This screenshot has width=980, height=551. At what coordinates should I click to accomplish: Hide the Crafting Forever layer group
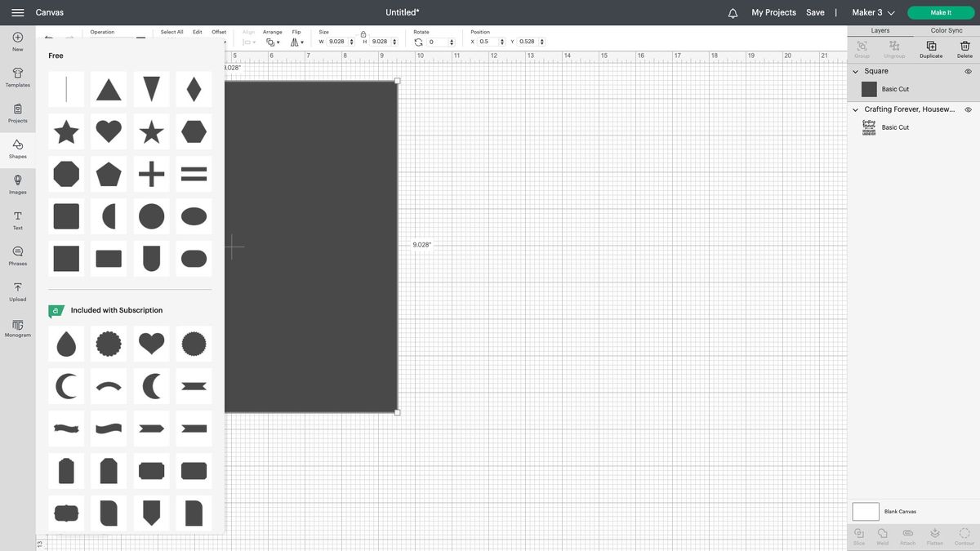[x=968, y=109]
